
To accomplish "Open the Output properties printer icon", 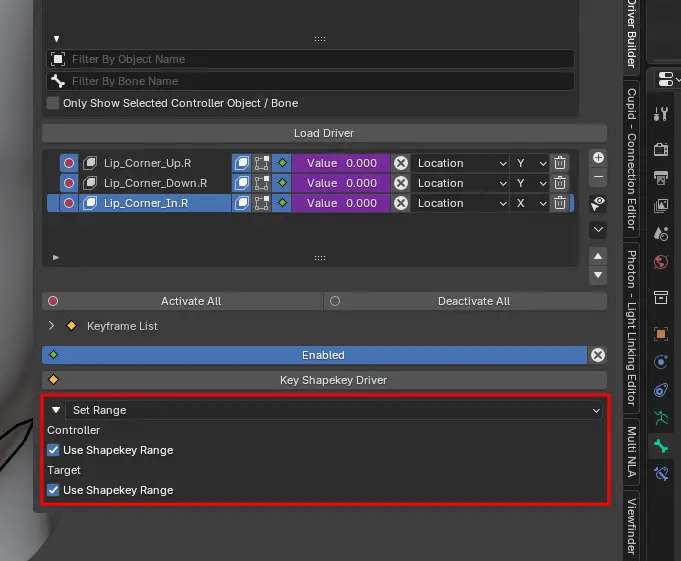I will (660, 178).
